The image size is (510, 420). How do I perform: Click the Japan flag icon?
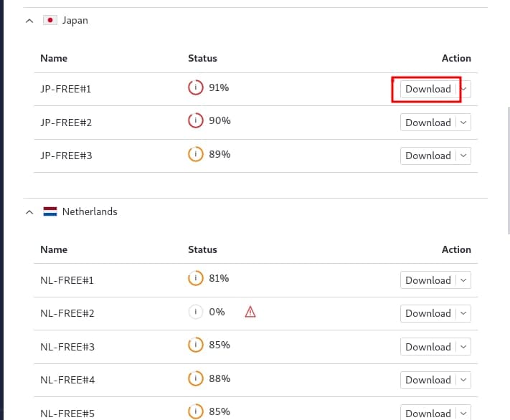(x=50, y=21)
